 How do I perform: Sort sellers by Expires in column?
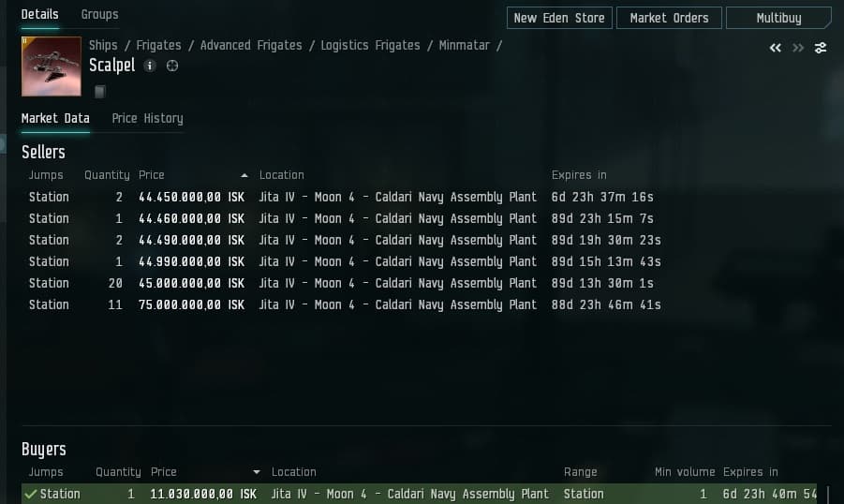coord(579,175)
